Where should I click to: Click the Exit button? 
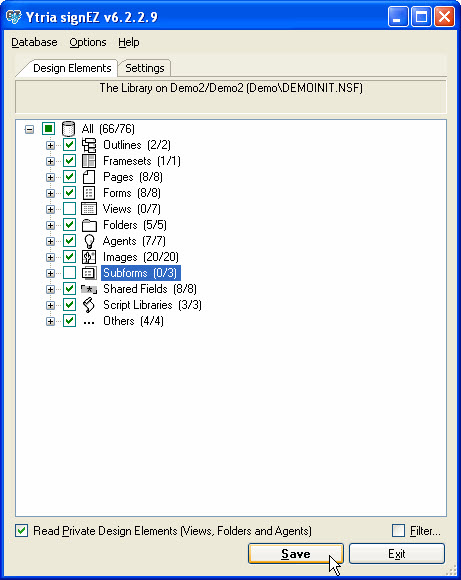tap(397, 553)
